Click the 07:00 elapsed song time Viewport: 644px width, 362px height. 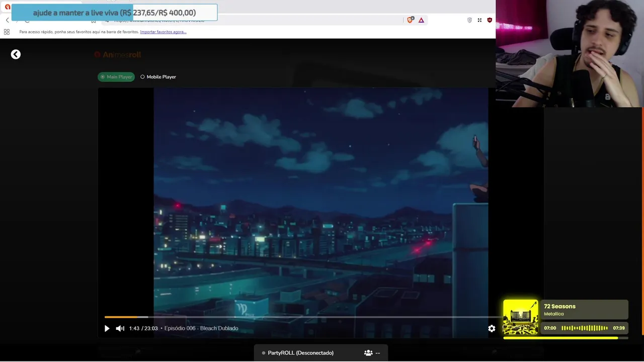coord(550,328)
